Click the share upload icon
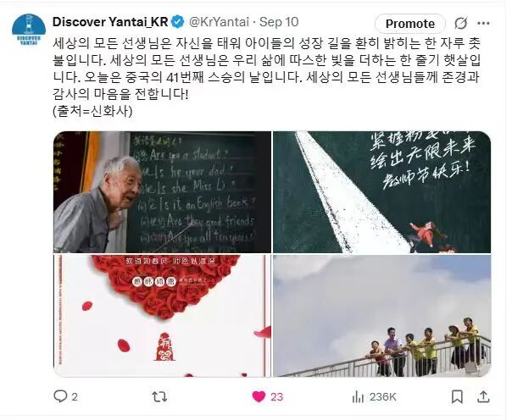Screen dimensions: 512x420 pos(483,396)
